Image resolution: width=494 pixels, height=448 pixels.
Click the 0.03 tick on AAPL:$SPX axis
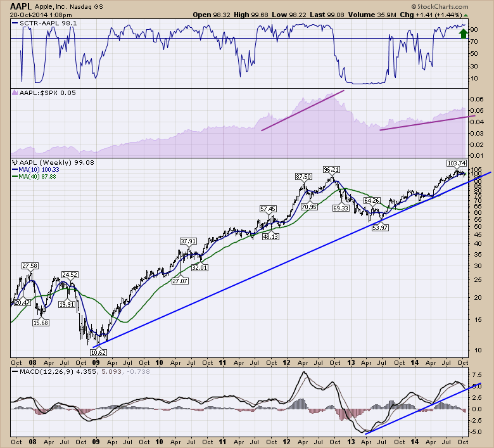tap(477, 133)
